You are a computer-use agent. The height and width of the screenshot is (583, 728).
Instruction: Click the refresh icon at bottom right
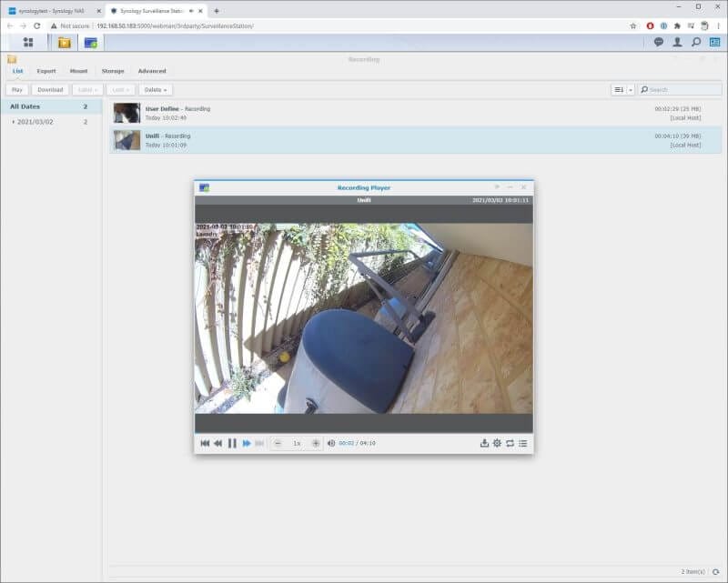pyautogui.click(x=716, y=571)
